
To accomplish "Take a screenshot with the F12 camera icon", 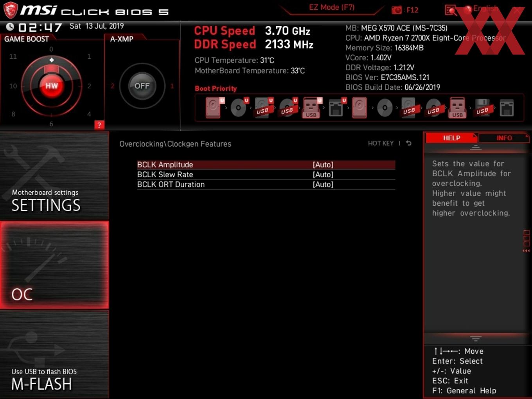I will pyautogui.click(x=396, y=10).
